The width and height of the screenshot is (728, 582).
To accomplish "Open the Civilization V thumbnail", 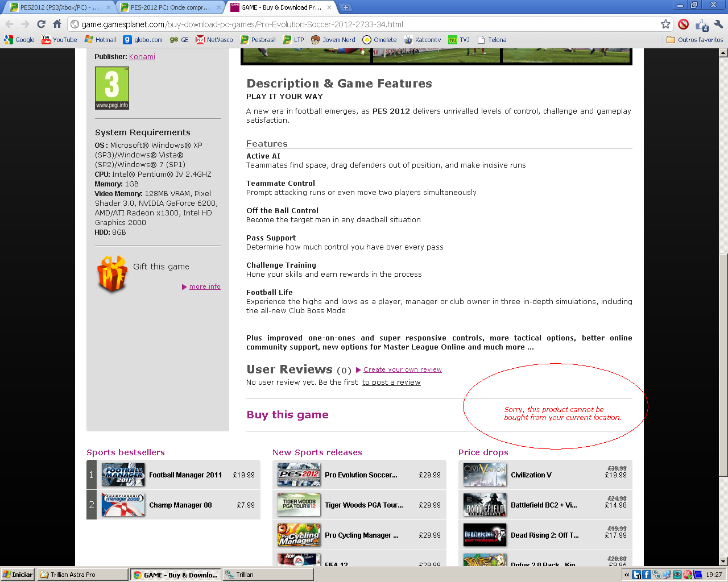I will point(485,475).
